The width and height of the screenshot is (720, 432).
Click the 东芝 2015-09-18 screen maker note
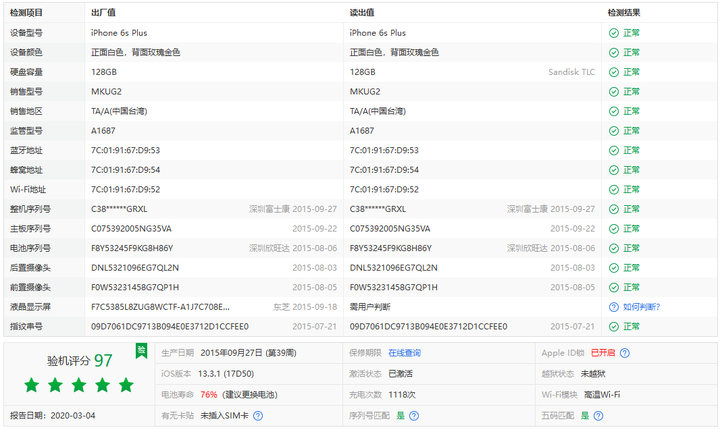tap(305, 307)
